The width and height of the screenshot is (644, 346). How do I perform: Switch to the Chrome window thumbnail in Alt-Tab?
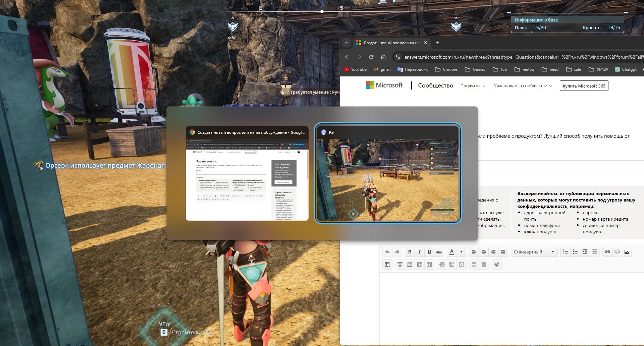pos(247,173)
